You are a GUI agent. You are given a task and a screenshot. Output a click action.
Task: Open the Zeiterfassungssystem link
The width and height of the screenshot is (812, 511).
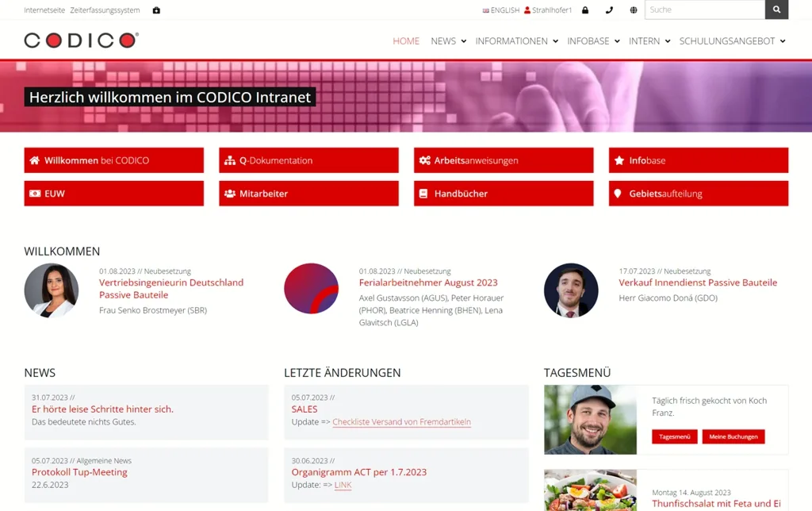(x=105, y=10)
